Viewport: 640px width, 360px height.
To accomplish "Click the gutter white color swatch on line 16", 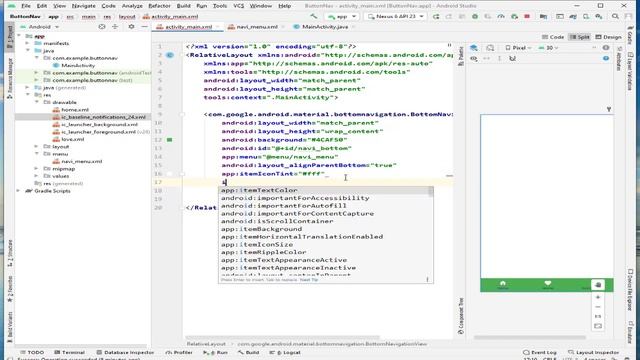I will click(169, 174).
